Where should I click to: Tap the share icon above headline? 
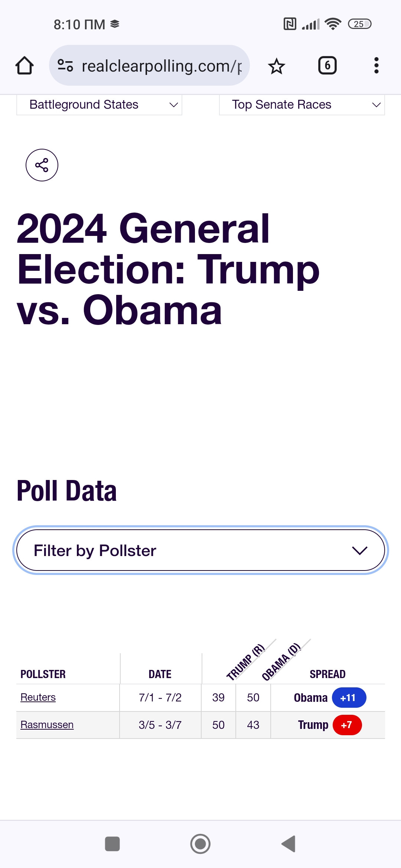tap(42, 165)
